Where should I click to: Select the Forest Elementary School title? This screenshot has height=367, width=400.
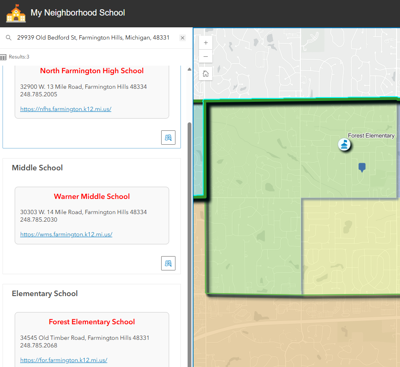[x=92, y=322]
